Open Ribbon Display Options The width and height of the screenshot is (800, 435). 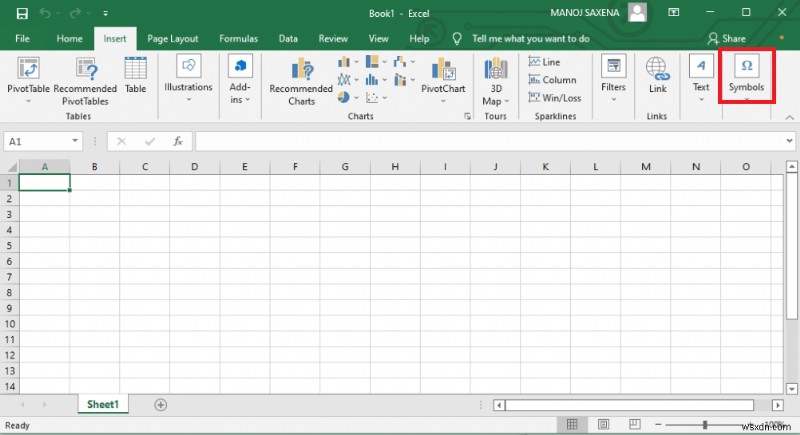(x=673, y=13)
